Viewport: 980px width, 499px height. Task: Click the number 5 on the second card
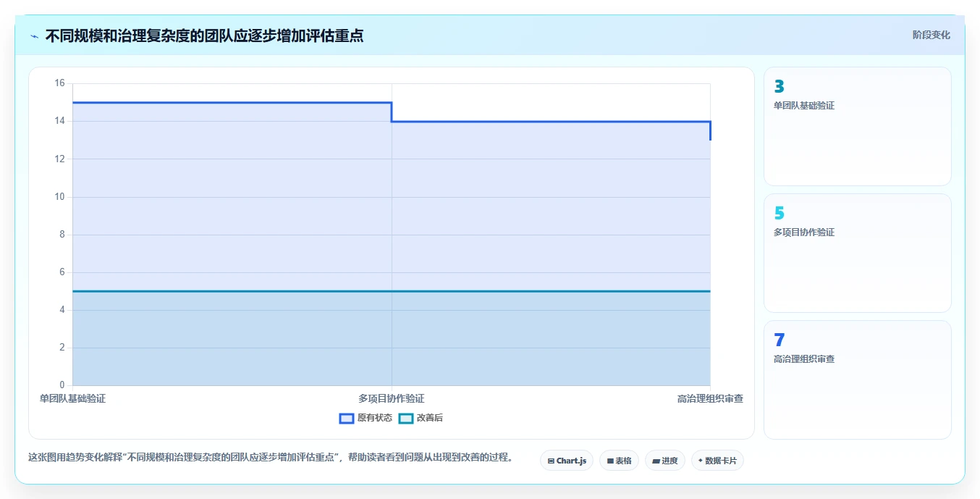pos(779,214)
